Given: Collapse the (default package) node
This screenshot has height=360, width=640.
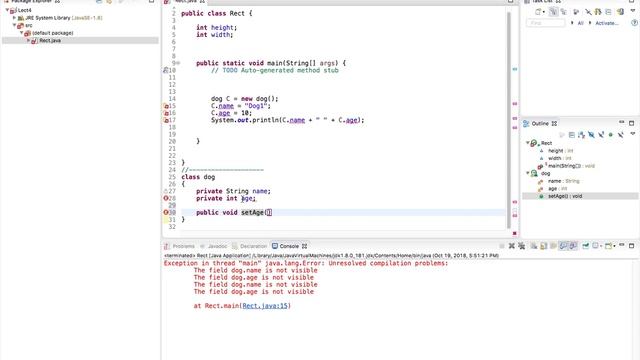Looking at the screenshot, I should point(22,33).
